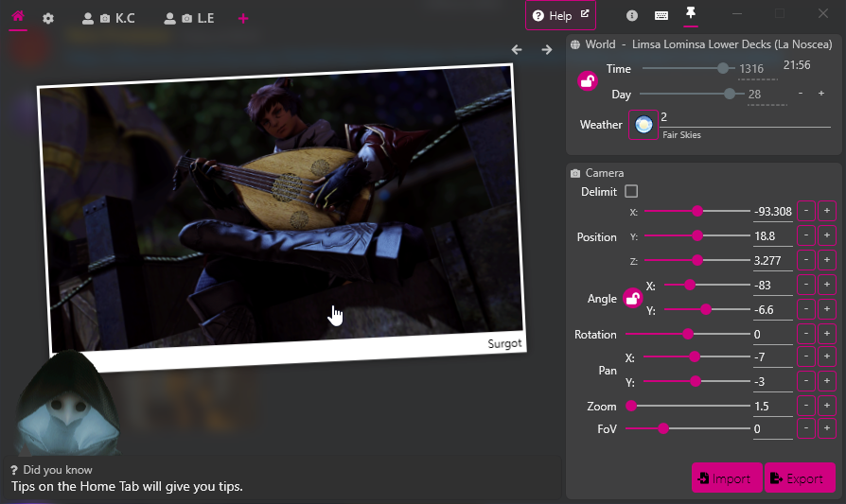Click the Position Y slider
The width and height of the screenshot is (846, 504).
pyautogui.click(x=697, y=235)
